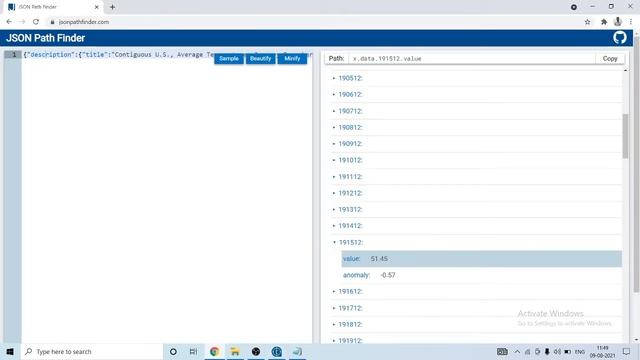Open Chrome from the taskbar
Screen dimensions: 640x360
tap(214, 351)
